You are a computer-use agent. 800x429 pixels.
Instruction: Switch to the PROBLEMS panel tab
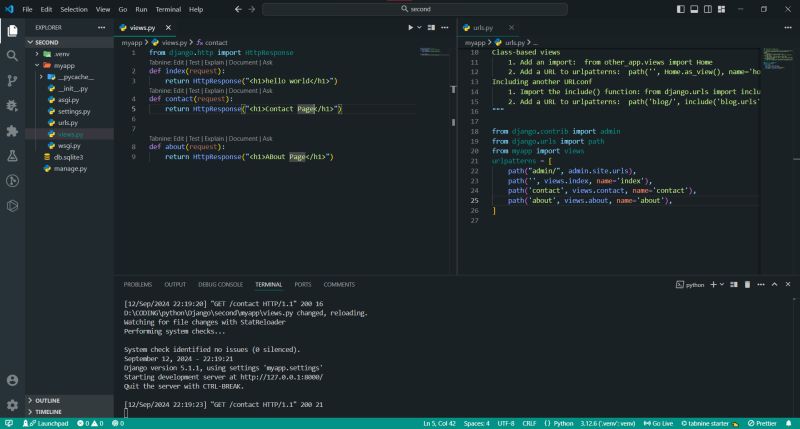click(138, 285)
